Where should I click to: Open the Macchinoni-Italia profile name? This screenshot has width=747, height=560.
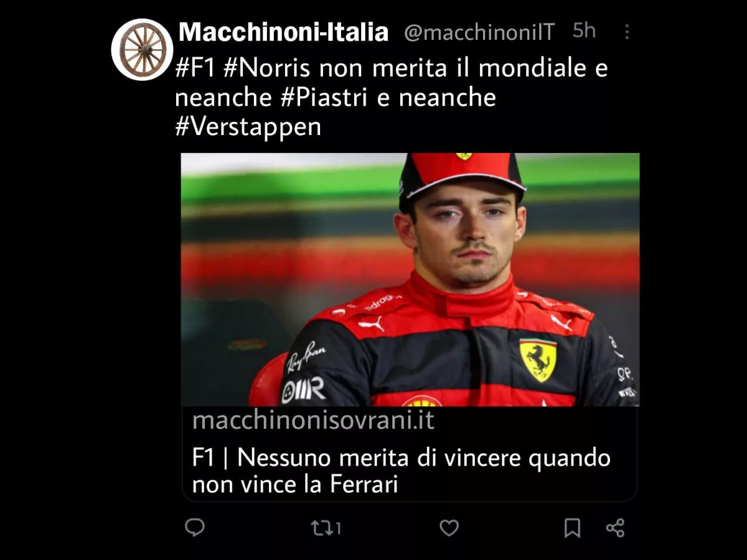283,32
